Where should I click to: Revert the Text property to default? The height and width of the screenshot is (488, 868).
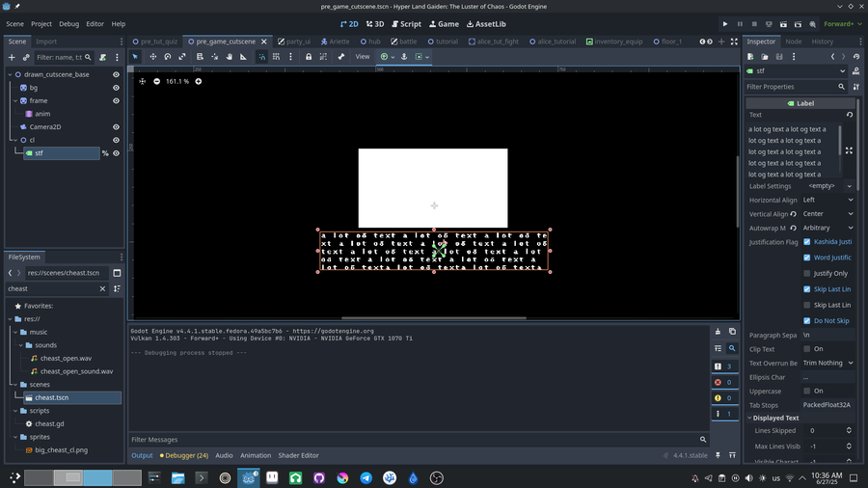pyautogui.click(x=849, y=115)
